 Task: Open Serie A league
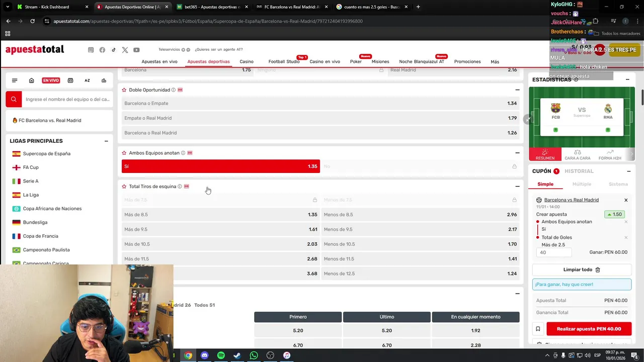click(x=31, y=181)
